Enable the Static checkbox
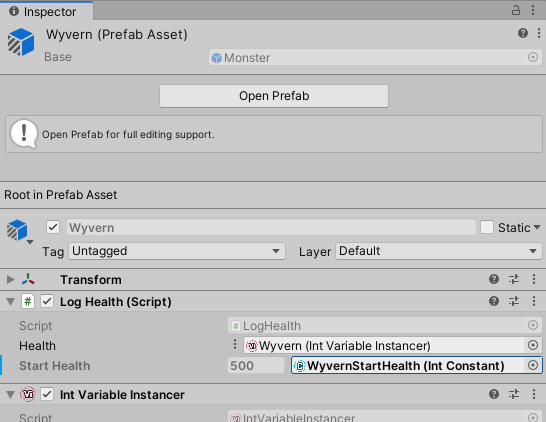This screenshot has width=546, height=422. 486,227
